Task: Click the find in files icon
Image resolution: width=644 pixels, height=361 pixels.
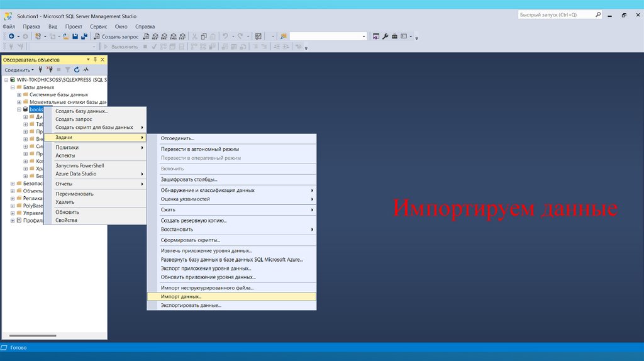Action: (x=284, y=36)
